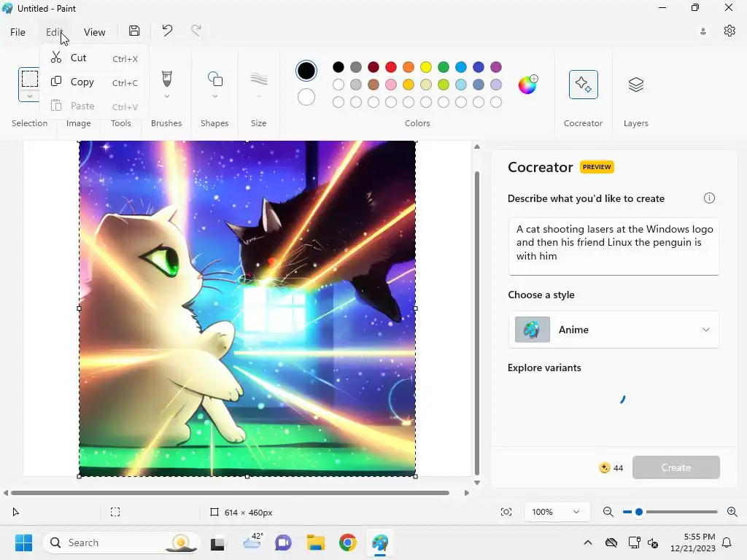Open the Size line thickness icon
Viewport: 747px width, 560px height.
(x=259, y=79)
